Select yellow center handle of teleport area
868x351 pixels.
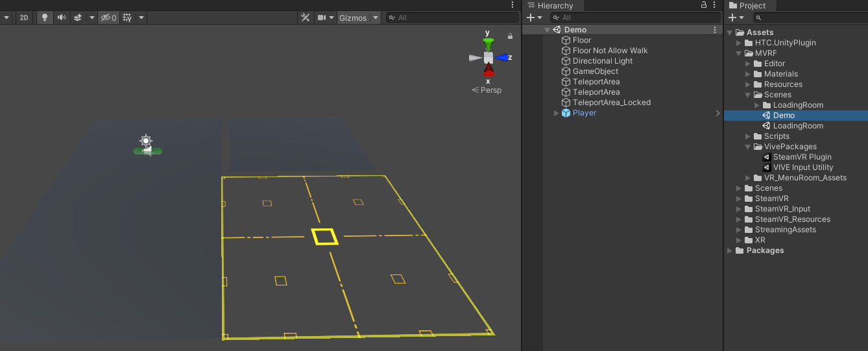pos(324,236)
